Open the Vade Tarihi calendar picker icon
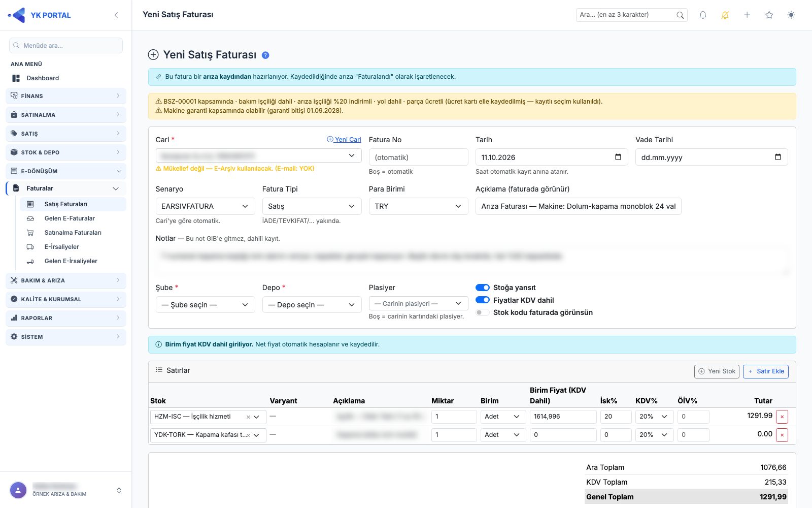 point(778,157)
